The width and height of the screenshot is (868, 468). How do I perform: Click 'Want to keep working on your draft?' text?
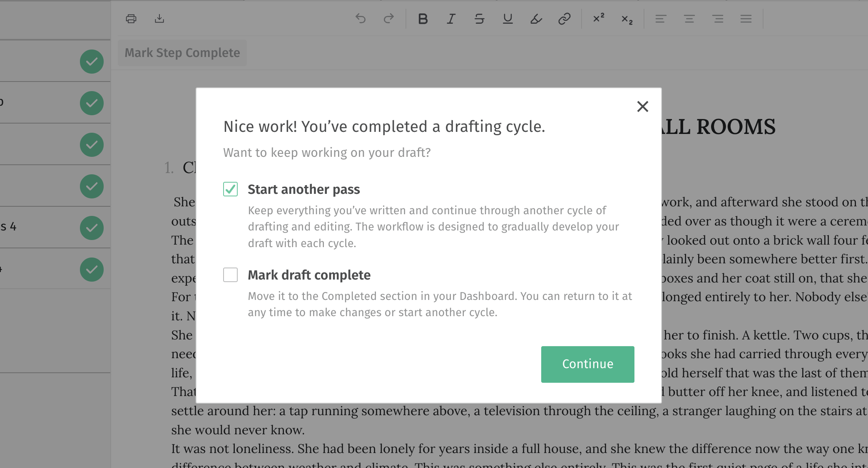point(327,153)
